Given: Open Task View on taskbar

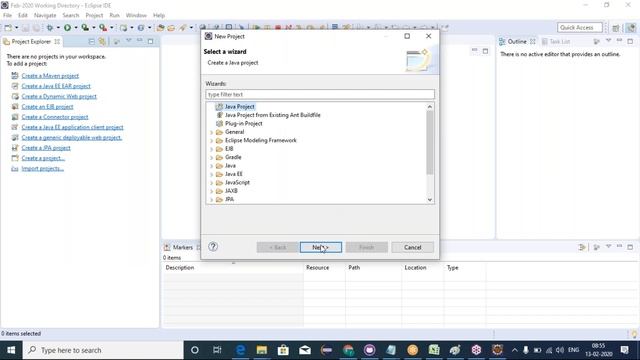Looking at the screenshot, I should (x=217, y=350).
